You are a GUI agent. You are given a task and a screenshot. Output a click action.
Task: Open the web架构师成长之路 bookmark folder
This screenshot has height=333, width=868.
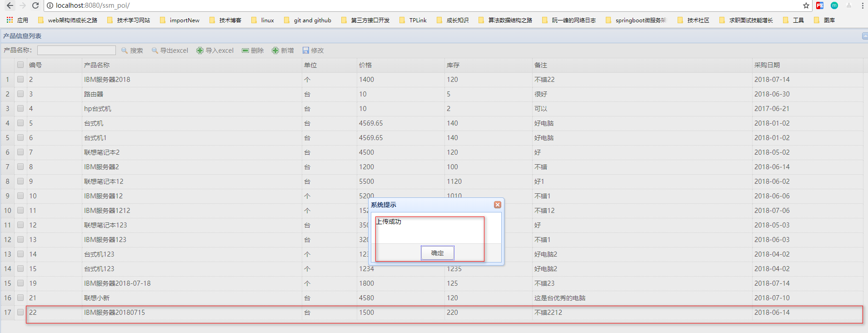[68, 20]
